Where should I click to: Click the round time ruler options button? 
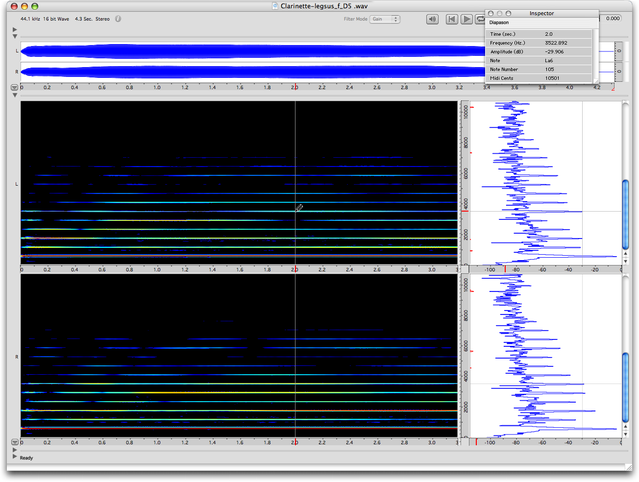(14, 88)
